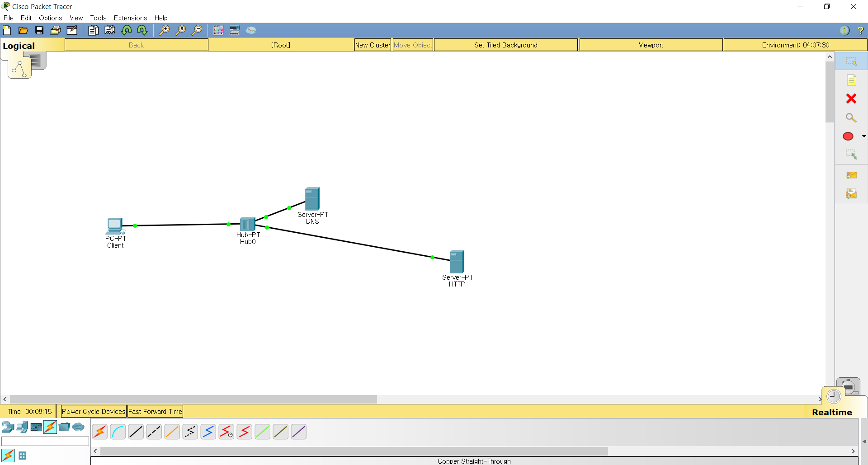Click Power Cycle Devices button
This screenshot has width=868, height=465.
coord(94,411)
